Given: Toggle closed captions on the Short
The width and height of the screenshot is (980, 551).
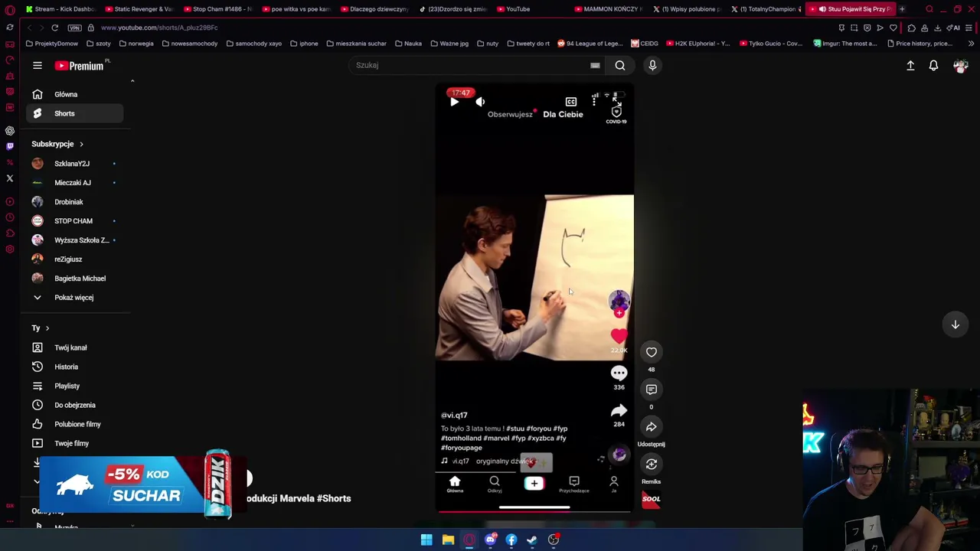Looking at the screenshot, I should (571, 102).
